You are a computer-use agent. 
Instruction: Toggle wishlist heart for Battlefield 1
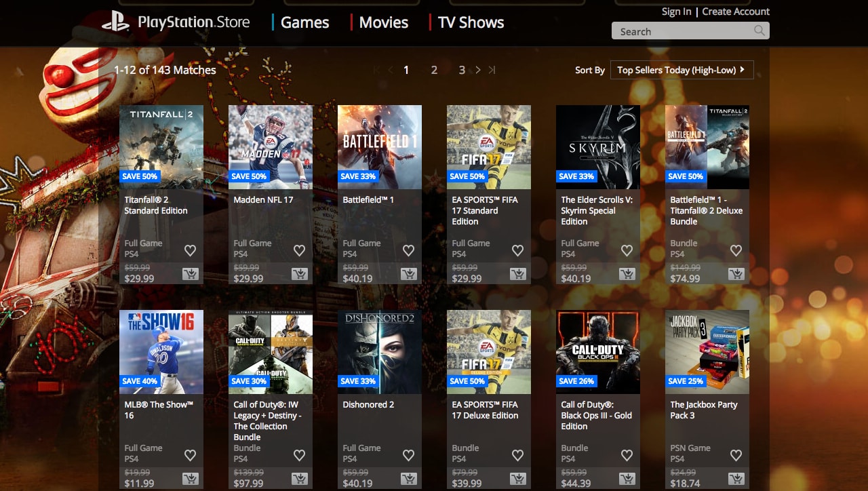(x=408, y=250)
